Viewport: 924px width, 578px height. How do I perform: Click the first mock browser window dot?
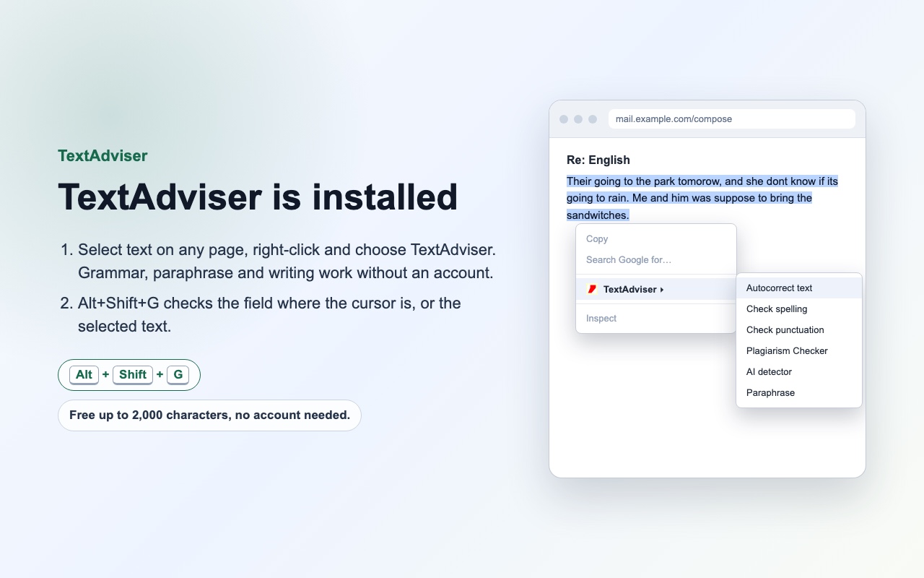pos(564,119)
